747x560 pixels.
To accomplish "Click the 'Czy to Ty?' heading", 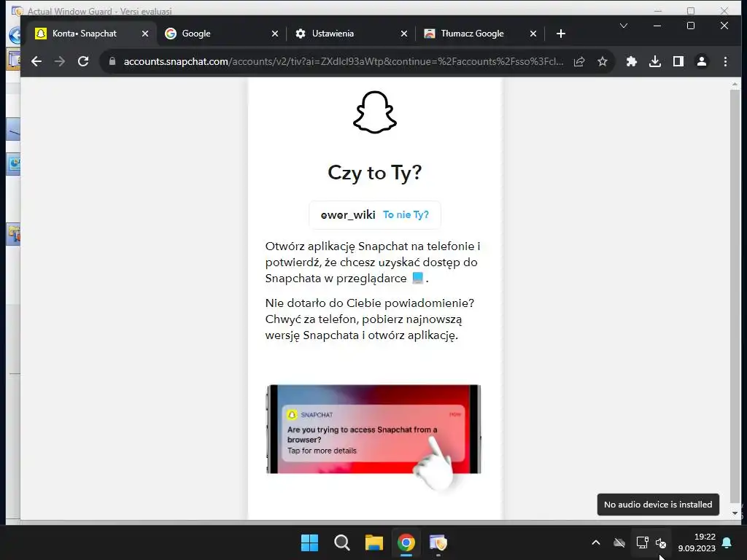I will pos(375,173).
